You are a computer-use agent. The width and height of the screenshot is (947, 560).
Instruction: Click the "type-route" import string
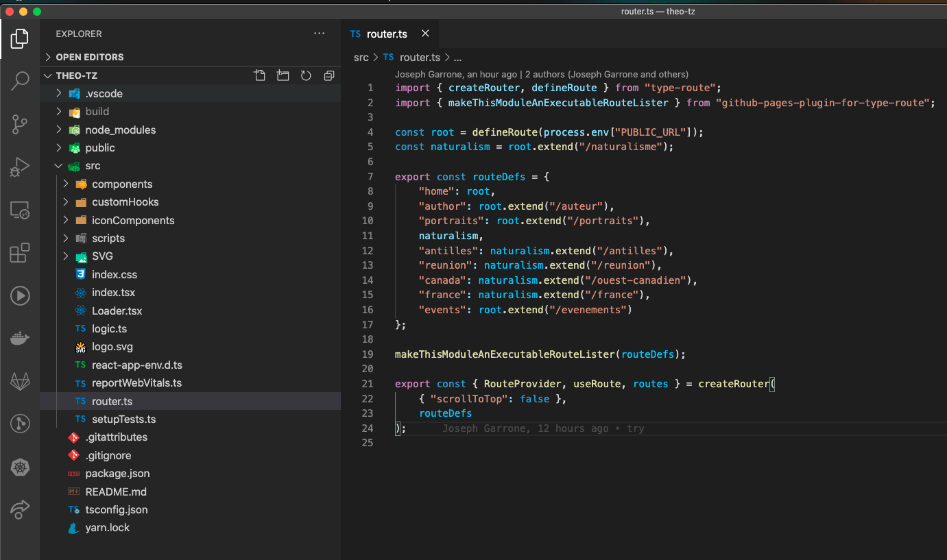(682, 88)
